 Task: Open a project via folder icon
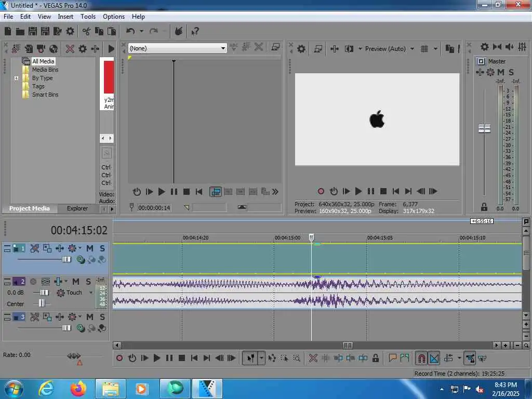[20, 32]
